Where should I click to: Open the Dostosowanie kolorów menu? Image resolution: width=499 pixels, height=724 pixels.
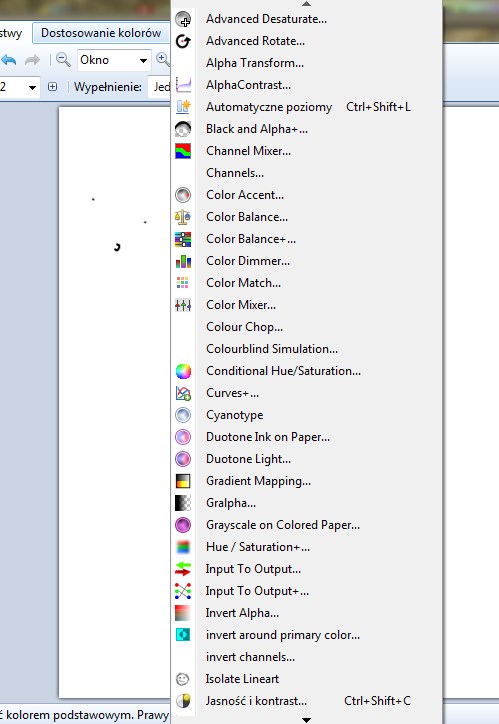click(x=101, y=33)
